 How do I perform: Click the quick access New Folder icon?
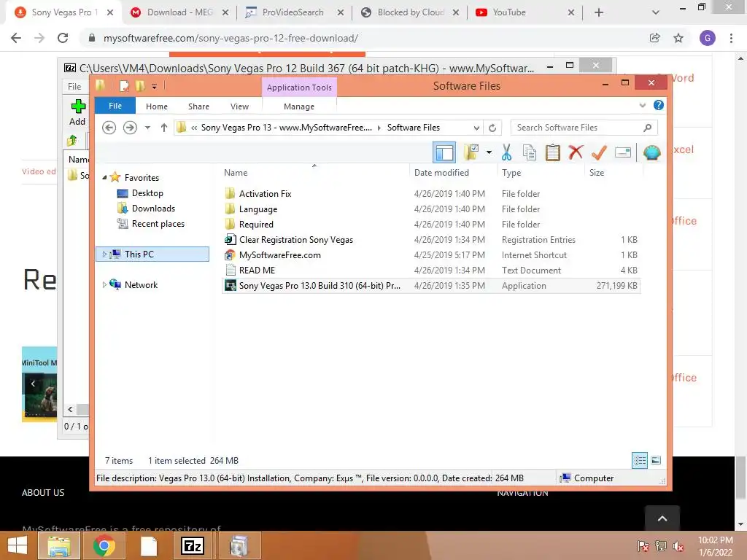coord(139,86)
